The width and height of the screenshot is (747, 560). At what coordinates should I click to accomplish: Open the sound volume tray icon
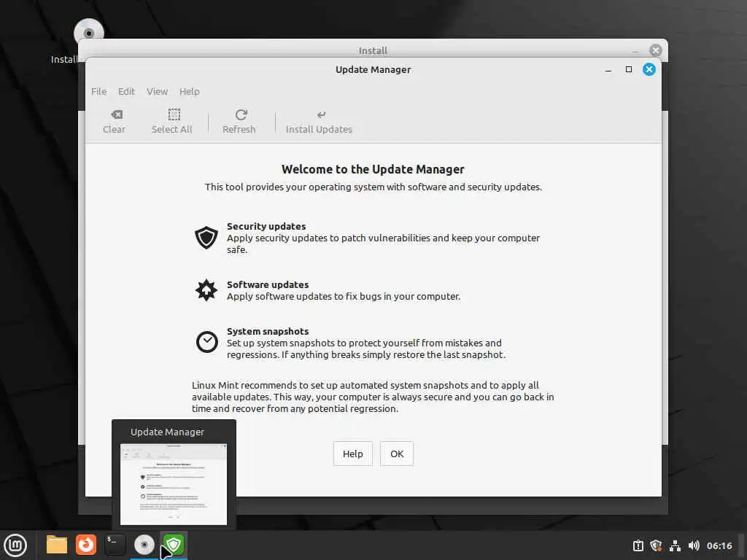coord(694,545)
